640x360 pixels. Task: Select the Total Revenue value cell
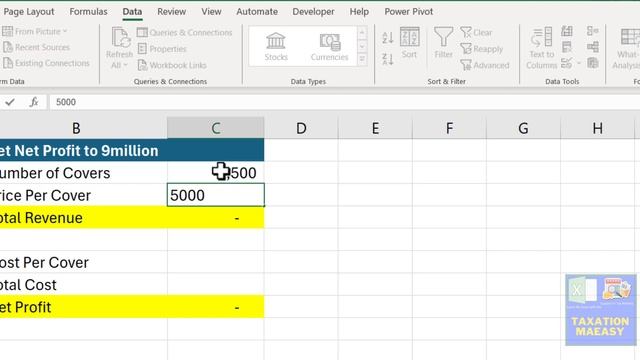coord(216,218)
